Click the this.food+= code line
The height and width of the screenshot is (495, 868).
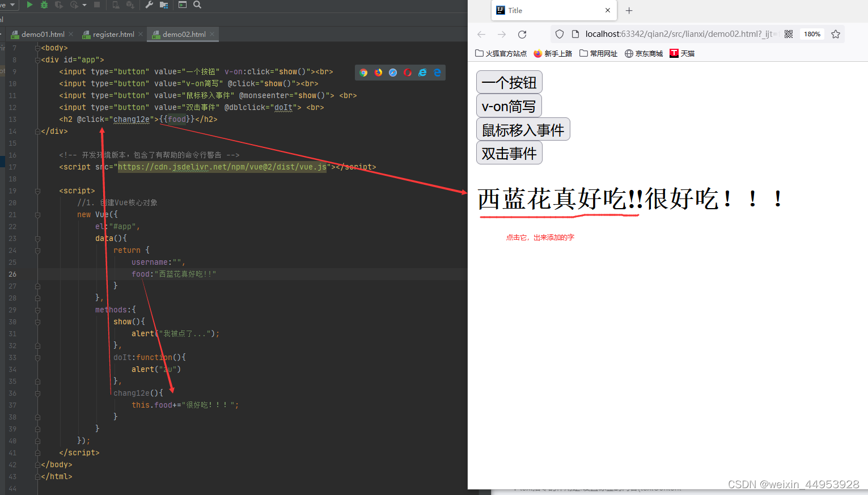(x=185, y=405)
